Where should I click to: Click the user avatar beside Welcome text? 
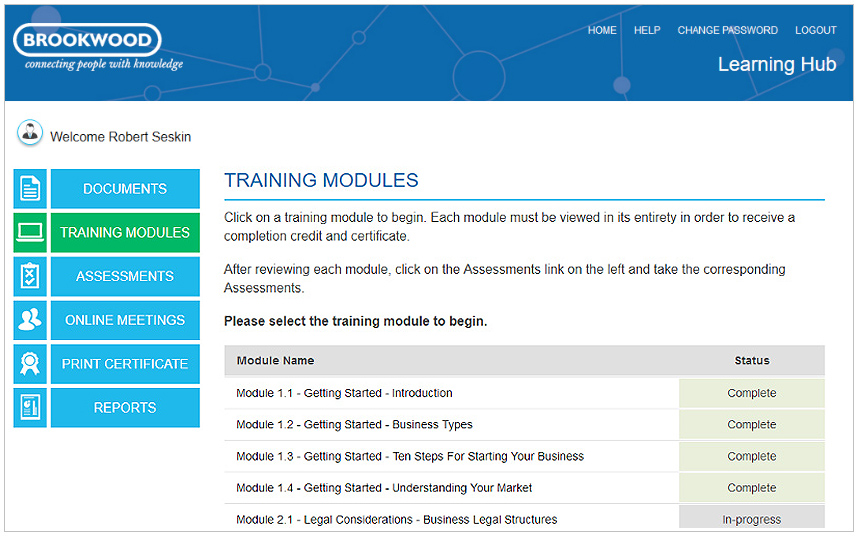tap(30, 134)
